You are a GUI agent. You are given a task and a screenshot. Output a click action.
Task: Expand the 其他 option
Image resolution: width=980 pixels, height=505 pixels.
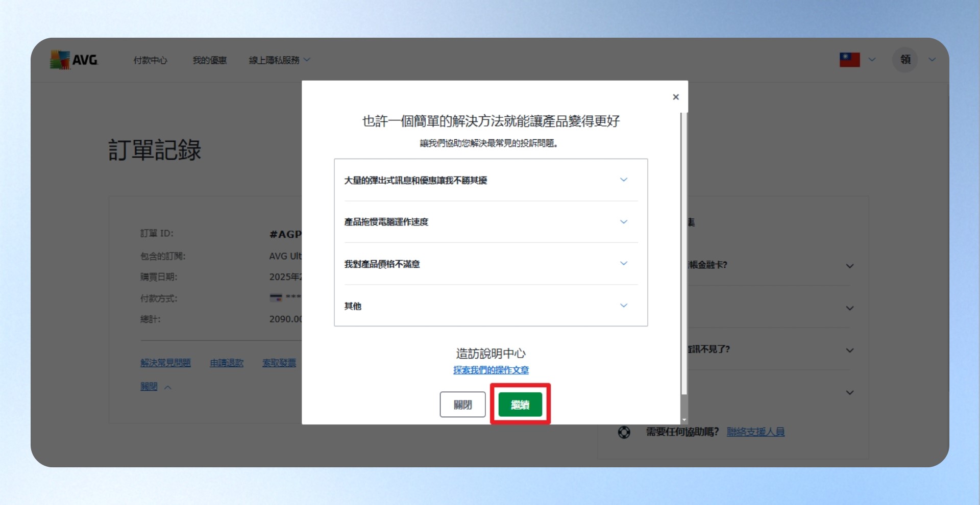click(x=491, y=306)
